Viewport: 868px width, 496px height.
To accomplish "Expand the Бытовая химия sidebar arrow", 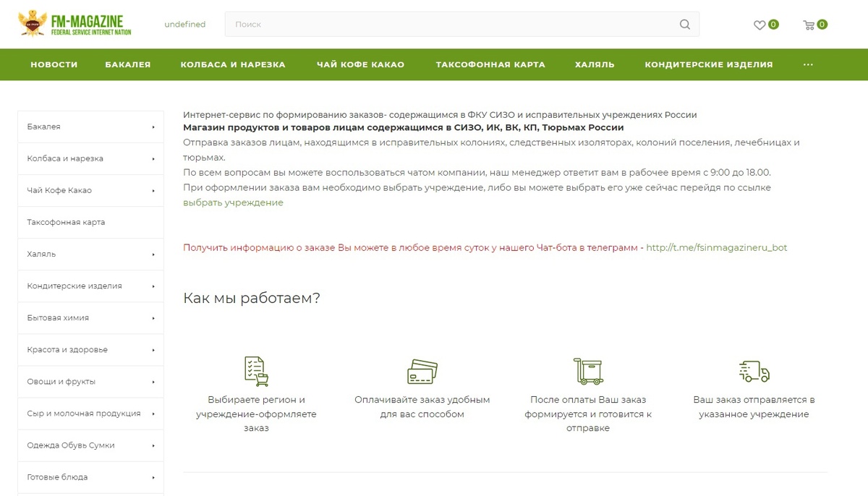I will point(153,318).
